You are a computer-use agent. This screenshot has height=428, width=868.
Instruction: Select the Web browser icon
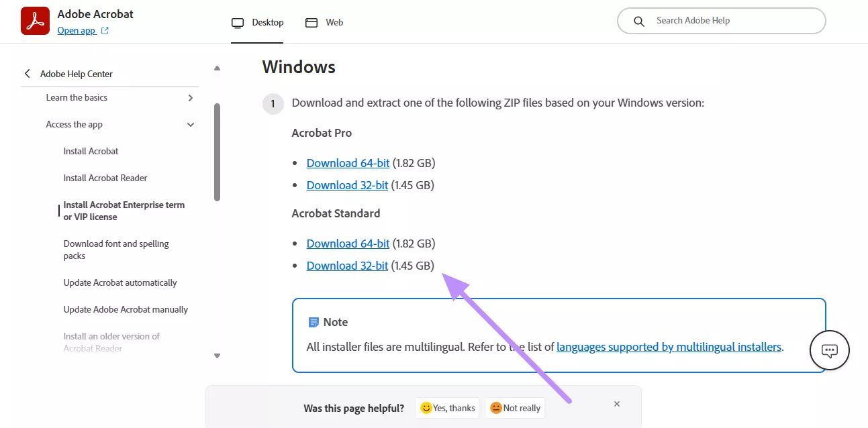[311, 22]
